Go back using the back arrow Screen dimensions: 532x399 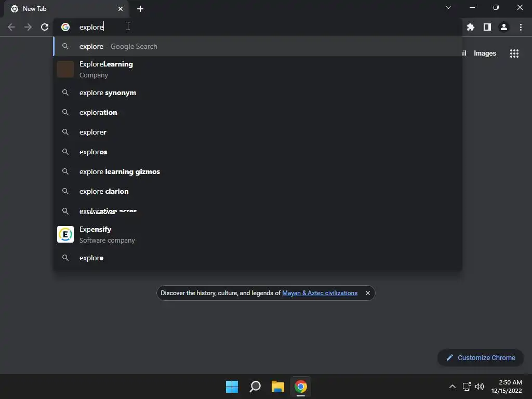click(11, 27)
